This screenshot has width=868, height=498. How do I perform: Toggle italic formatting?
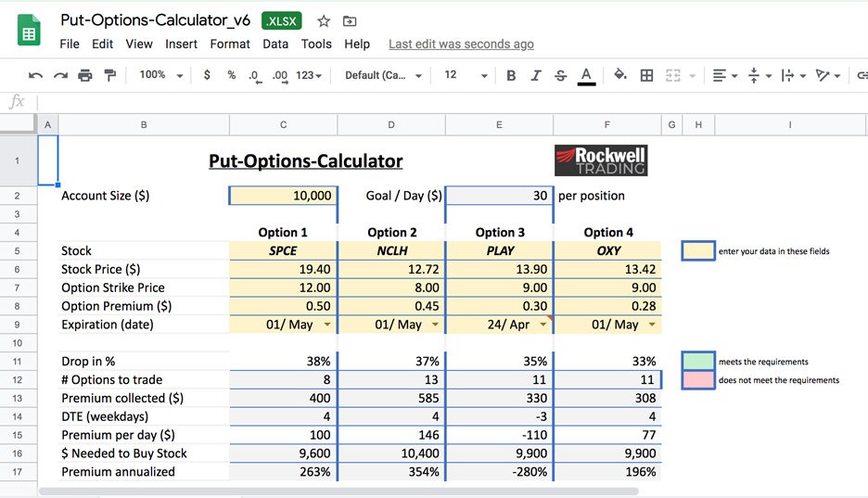[535, 75]
